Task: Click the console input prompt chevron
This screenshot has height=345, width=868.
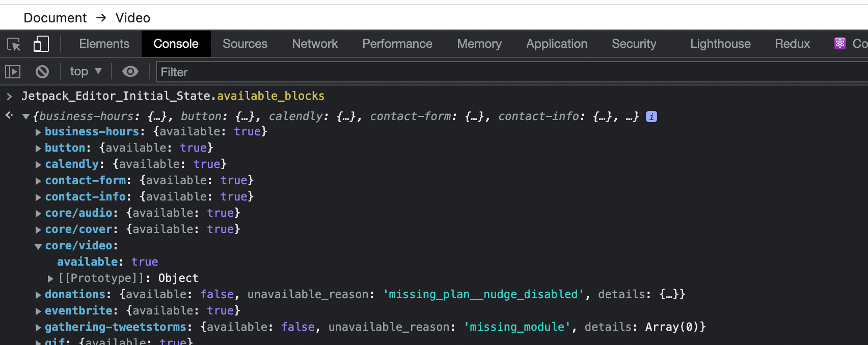Action: click(x=9, y=96)
